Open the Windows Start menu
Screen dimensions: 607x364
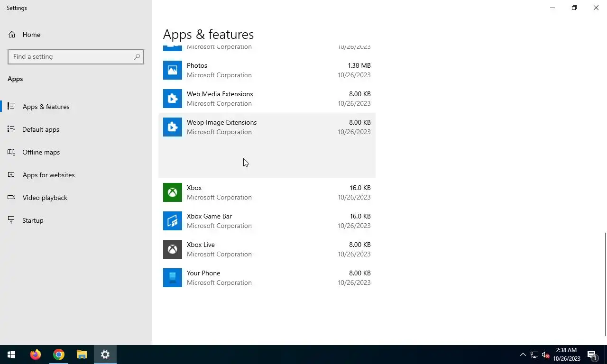(11, 355)
